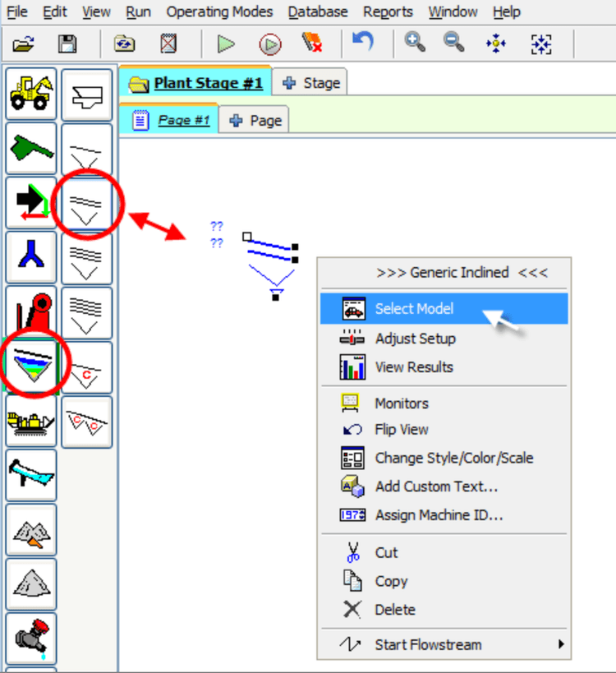This screenshot has width=616, height=673.
Task: Click the Zoom In magnifier icon
Action: (x=416, y=43)
